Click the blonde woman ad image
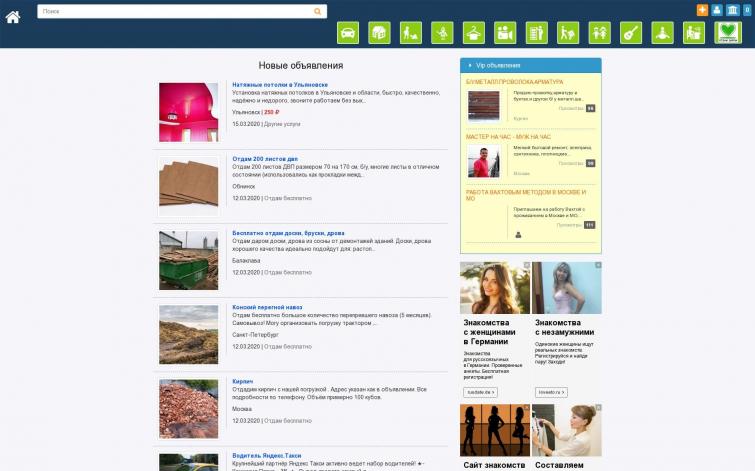This screenshot has width=755, height=471. [x=567, y=288]
